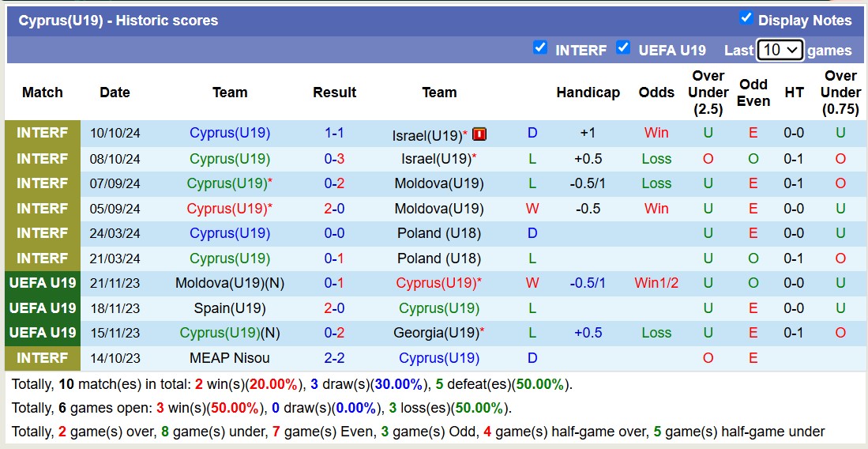Uncheck the INTERF filter checkbox
868x449 pixels.
click(x=540, y=47)
